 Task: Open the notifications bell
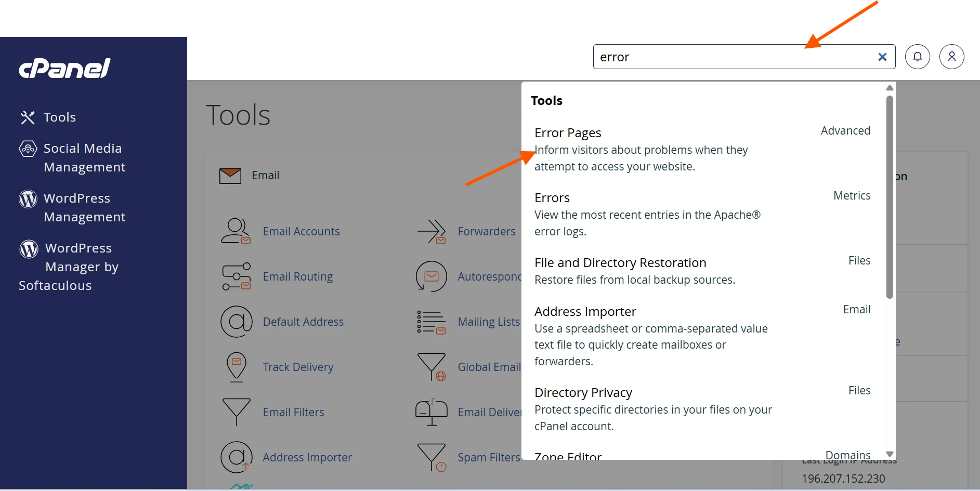coord(917,57)
